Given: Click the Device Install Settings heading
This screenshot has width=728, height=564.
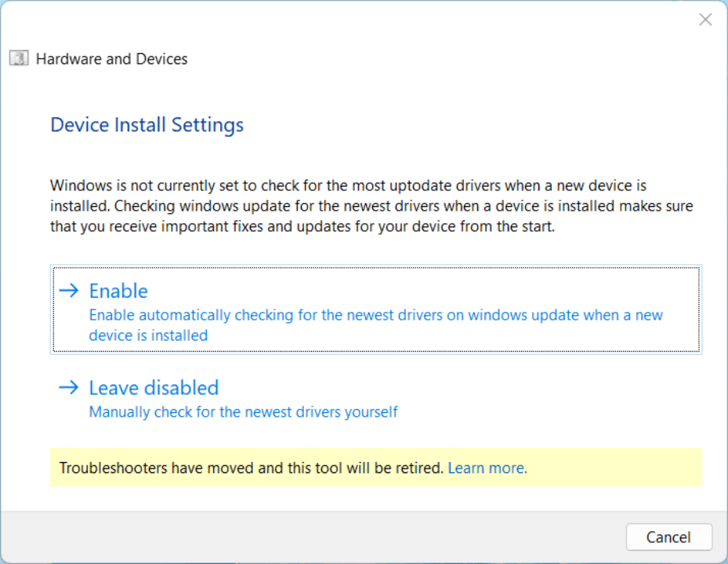Looking at the screenshot, I should click(147, 125).
